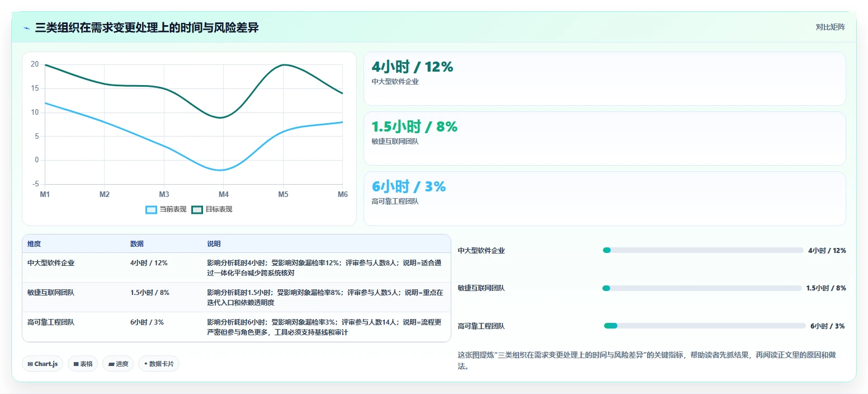This screenshot has width=868, height=394.
Task: Click description starting 影响分析耗时4小时
Action: coord(324,268)
